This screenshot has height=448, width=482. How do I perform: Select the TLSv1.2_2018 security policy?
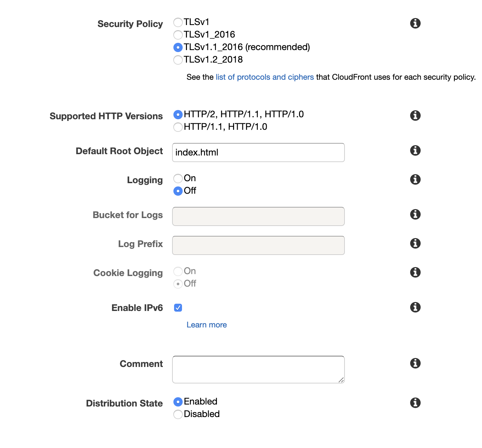178,60
